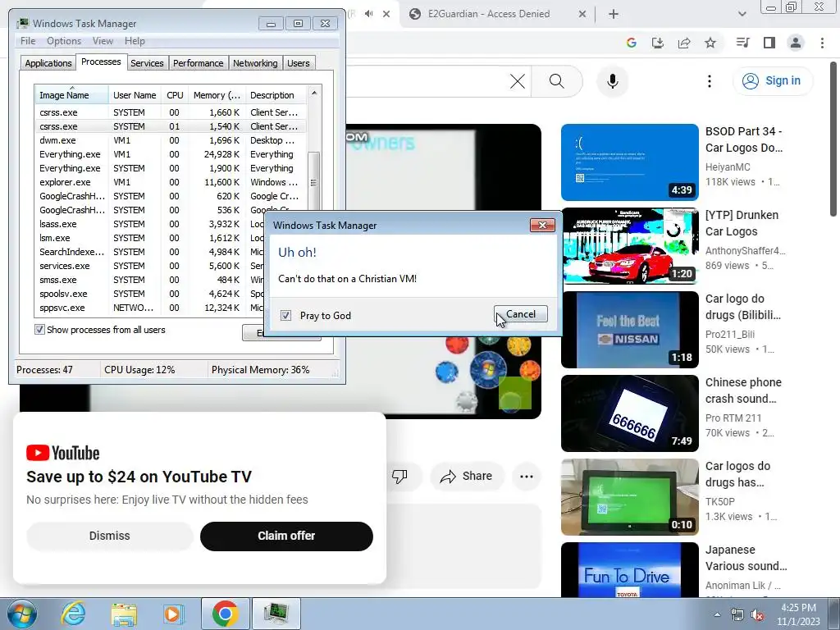This screenshot has width=840, height=630.
Task: Clear the YouTube search box with X
Action: click(x=518, y=81)
